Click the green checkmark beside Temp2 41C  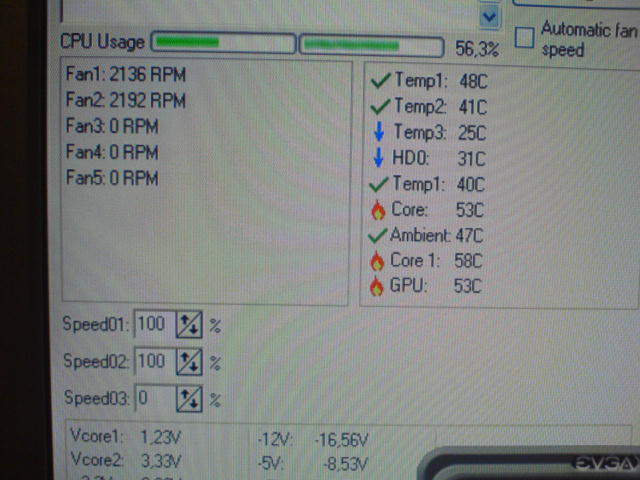pyautogui.click(x=380, y=107)
